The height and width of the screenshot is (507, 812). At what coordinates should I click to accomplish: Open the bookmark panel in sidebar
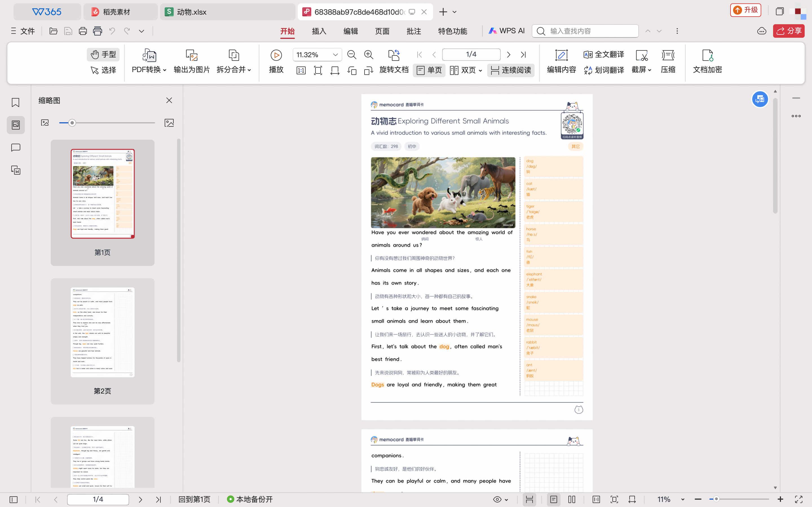click(x=16, y=103)
